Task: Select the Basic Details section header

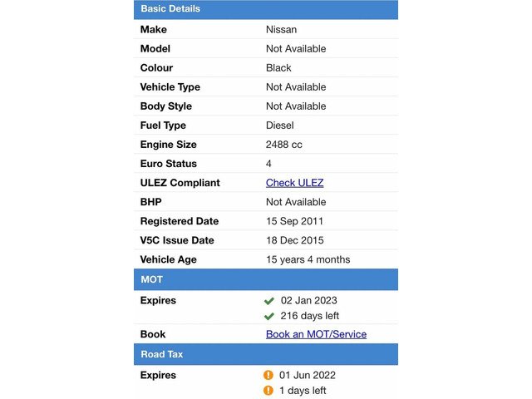Action: (266, 9)
